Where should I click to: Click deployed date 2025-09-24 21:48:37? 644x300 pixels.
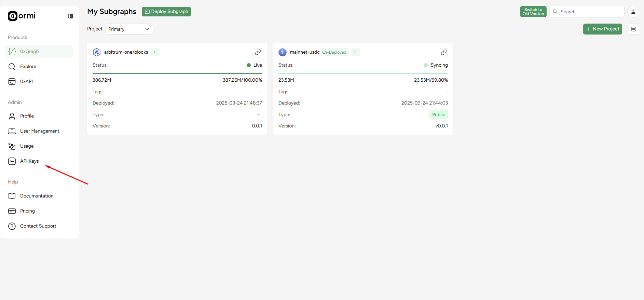[x=239, y=103]
